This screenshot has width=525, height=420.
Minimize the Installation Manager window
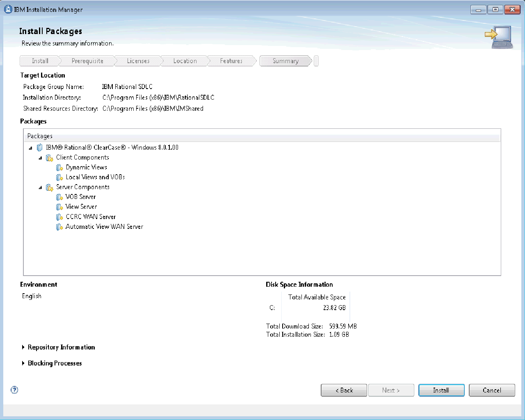pyautogui.click(x=478, y=9)
